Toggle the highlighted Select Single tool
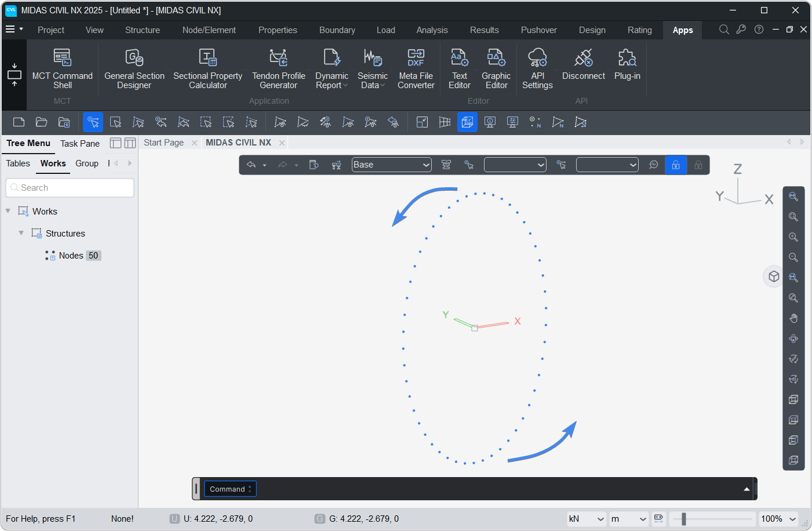This screenshot has height=531, width=812. point(93,122)
